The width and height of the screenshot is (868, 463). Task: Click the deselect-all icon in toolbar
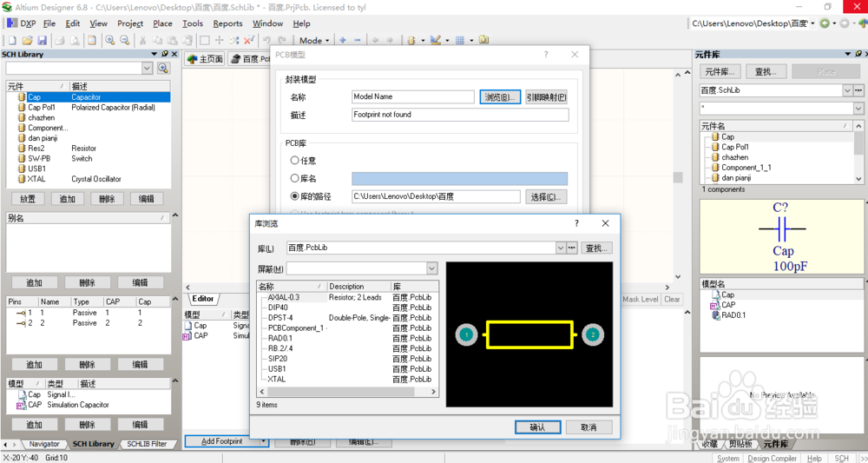234,41
